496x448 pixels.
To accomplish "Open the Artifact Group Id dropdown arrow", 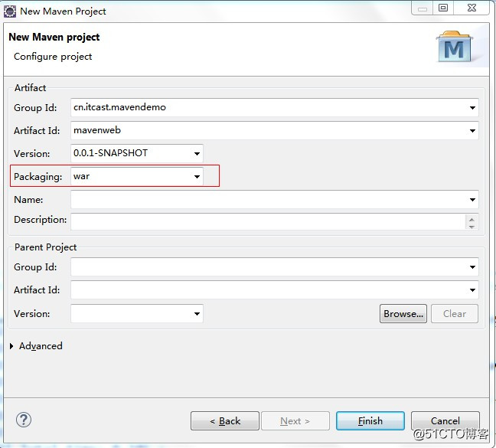I will click(472, 108).
